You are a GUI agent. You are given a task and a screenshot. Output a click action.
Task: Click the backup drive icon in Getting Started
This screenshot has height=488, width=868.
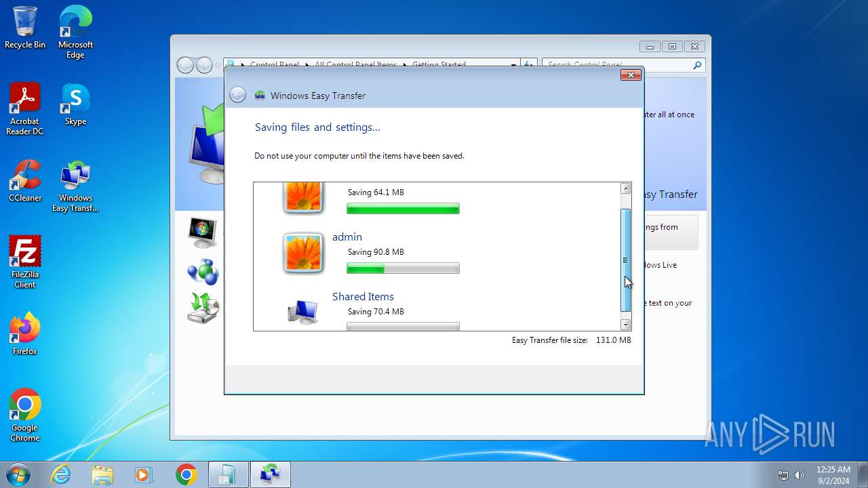tap(202, 308)
